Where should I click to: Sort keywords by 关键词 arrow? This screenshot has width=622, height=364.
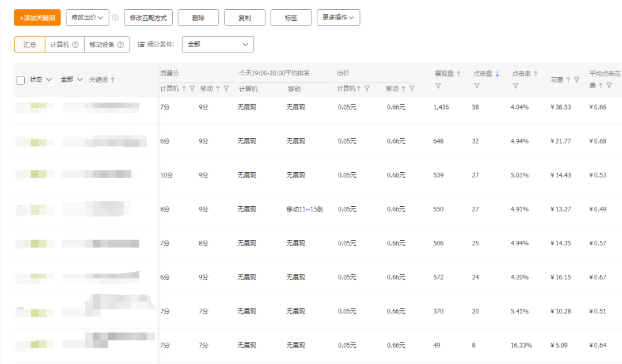click(113, 79)
